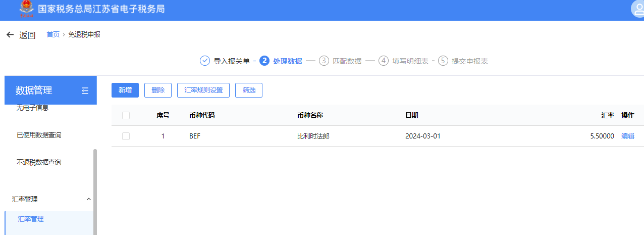Open 不退税数据查询 in sidebar
This screenshot has width=644, height=235.
click(39, 162)
